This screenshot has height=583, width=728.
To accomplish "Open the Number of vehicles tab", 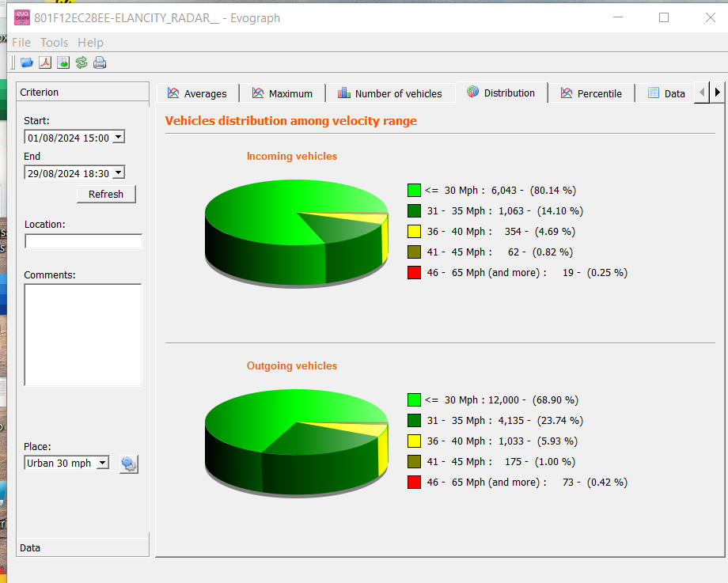I will (390, 93).
